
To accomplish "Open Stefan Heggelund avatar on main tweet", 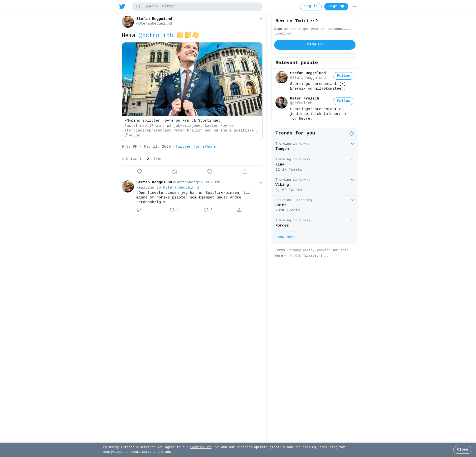I will [x=128, y=22].
